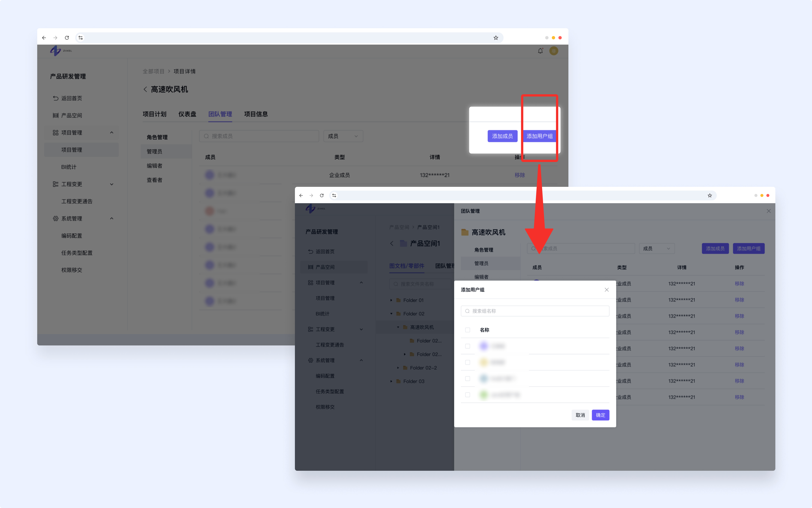Click ZIXEL logo in rear window
This screenshot has width=812, height=508.
click(61, 51)
